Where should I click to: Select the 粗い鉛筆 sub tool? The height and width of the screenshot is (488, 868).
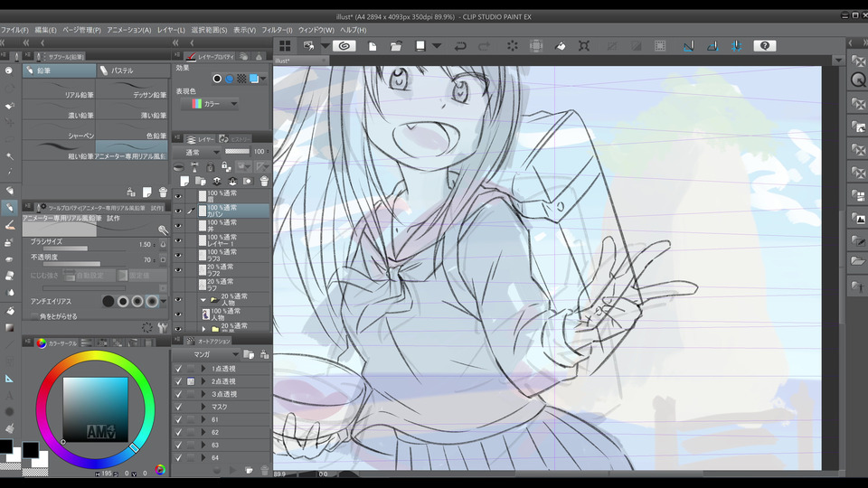point(60,151)
